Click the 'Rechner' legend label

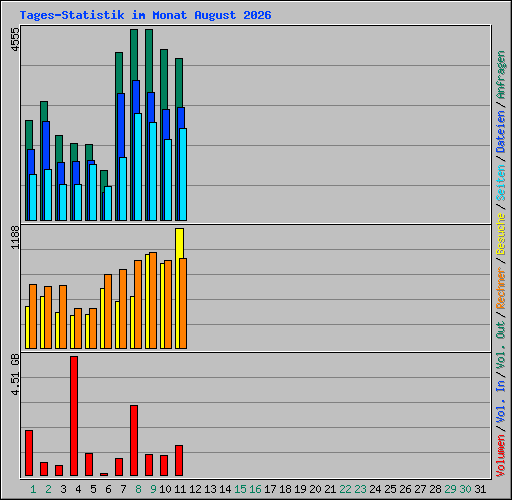(x=501, y=288)
